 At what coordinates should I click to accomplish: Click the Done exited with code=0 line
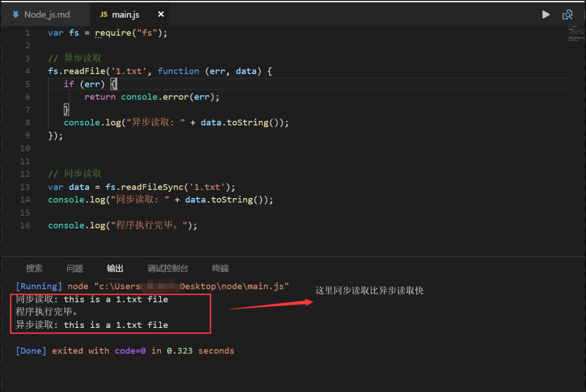coord(125,351)
